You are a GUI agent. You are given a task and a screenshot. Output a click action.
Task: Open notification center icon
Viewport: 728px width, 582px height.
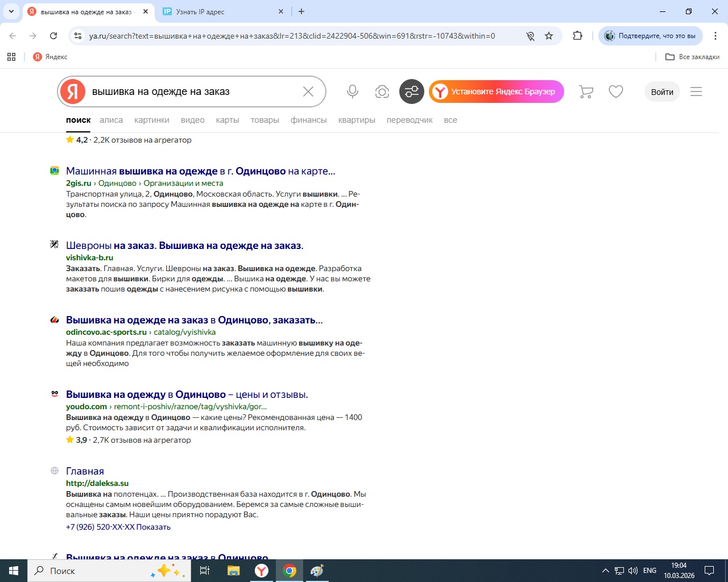709,571
